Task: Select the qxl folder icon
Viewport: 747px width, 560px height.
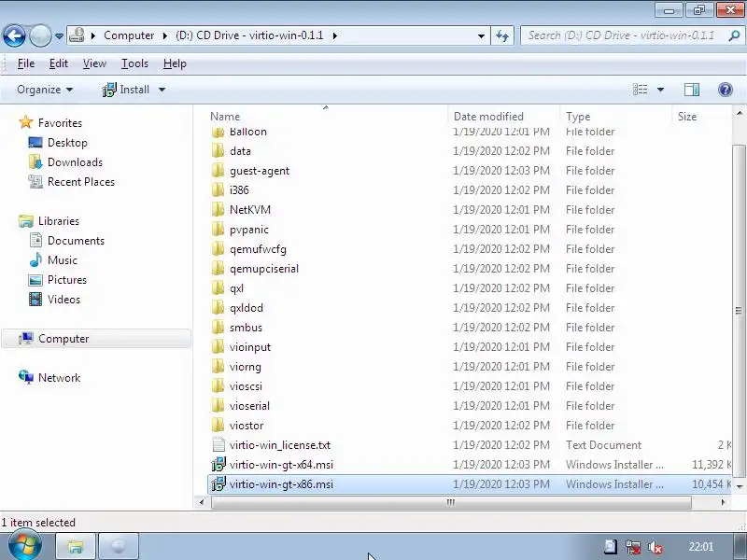Action: [218, 288]
